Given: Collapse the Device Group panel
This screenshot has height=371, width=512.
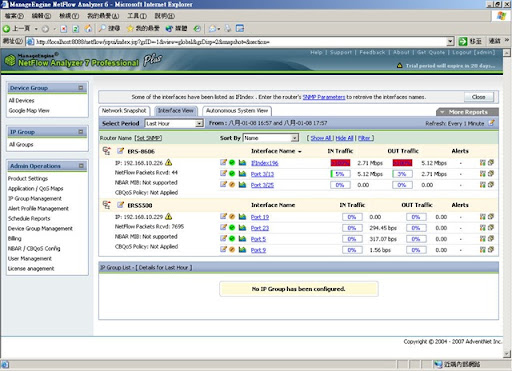Looking at the screenshot, I should (x=81, y=88).
